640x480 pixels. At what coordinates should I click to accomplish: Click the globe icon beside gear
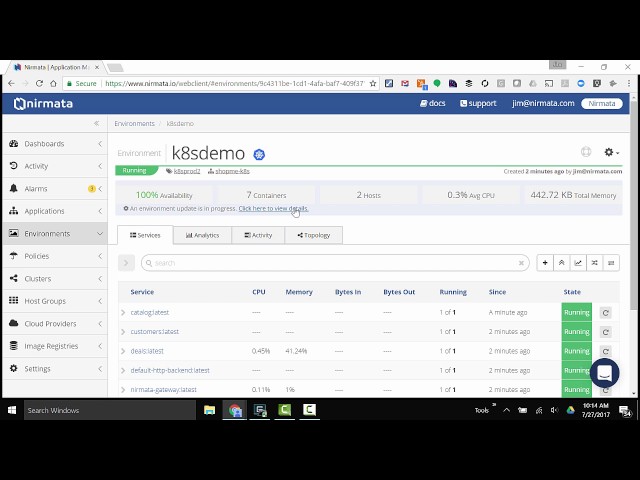click(586, 152)
